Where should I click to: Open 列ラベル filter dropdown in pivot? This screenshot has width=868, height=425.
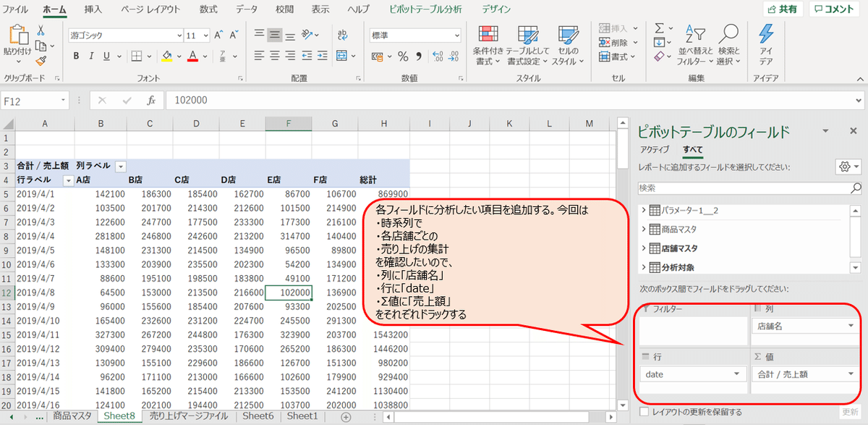point(121,166)
